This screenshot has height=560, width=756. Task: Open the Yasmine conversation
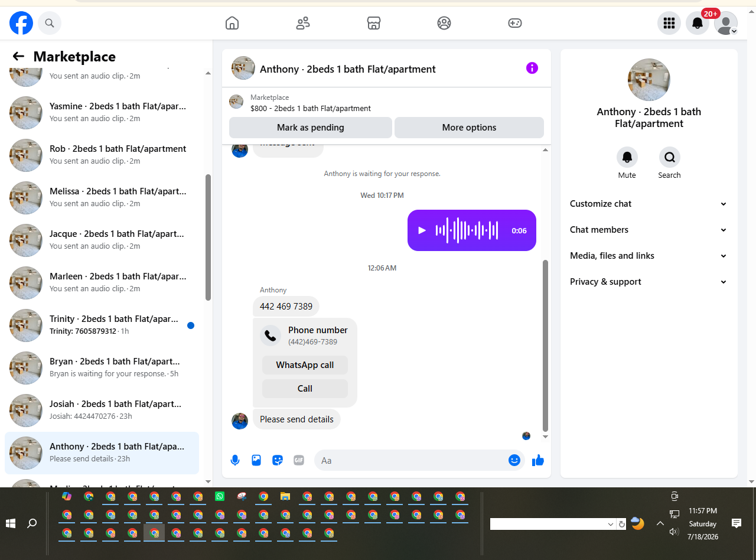102,112
